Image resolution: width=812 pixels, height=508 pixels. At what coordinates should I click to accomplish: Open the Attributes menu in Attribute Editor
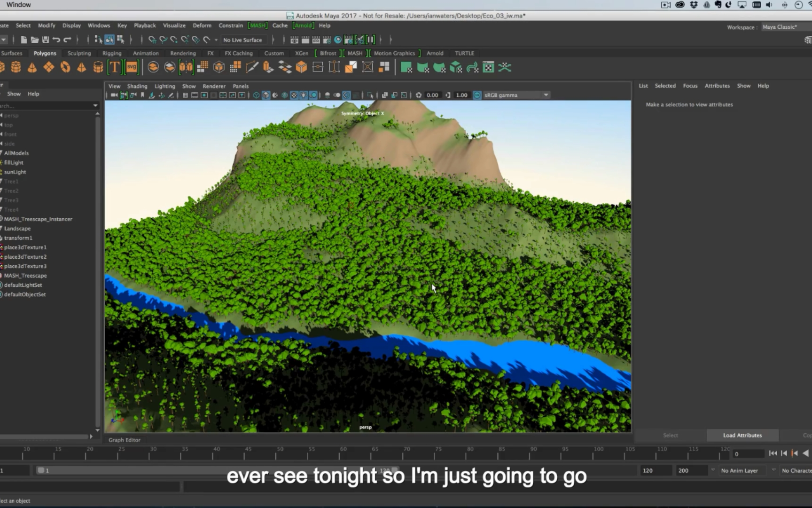point(717,86)
